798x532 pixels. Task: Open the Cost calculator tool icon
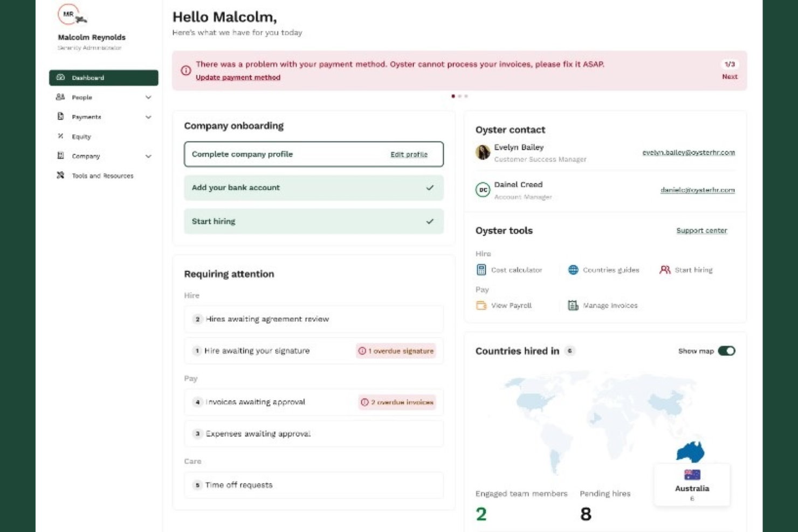point(481,270)
